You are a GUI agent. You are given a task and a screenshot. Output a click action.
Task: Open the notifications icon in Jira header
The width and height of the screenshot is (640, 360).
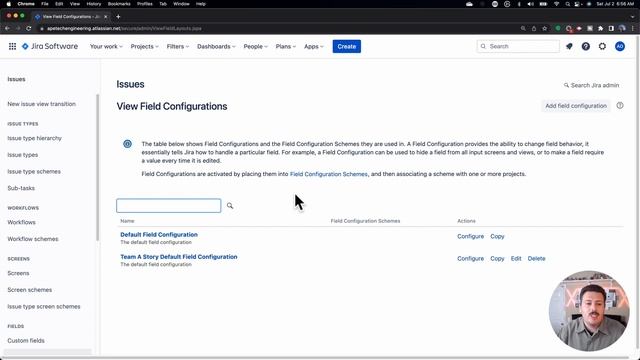pos(569,47)
